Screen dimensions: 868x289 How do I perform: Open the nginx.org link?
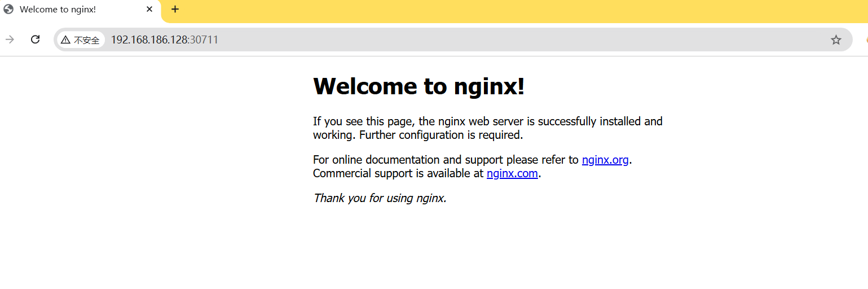(605, 160)
